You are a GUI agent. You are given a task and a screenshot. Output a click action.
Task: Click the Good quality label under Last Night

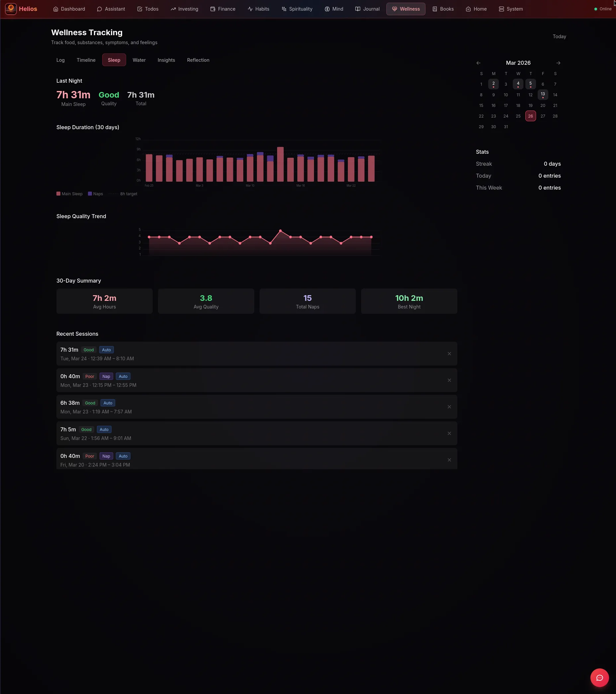[109, 95]
